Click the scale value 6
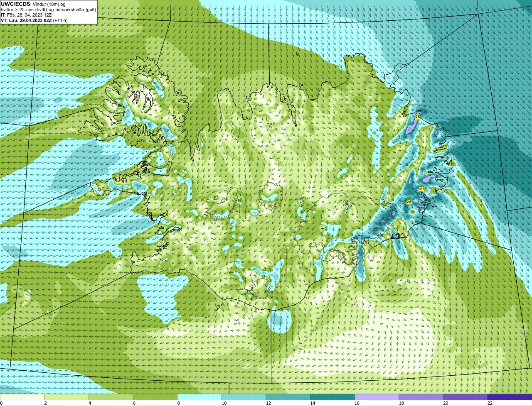The image size is (532, 406). (134, 403)
